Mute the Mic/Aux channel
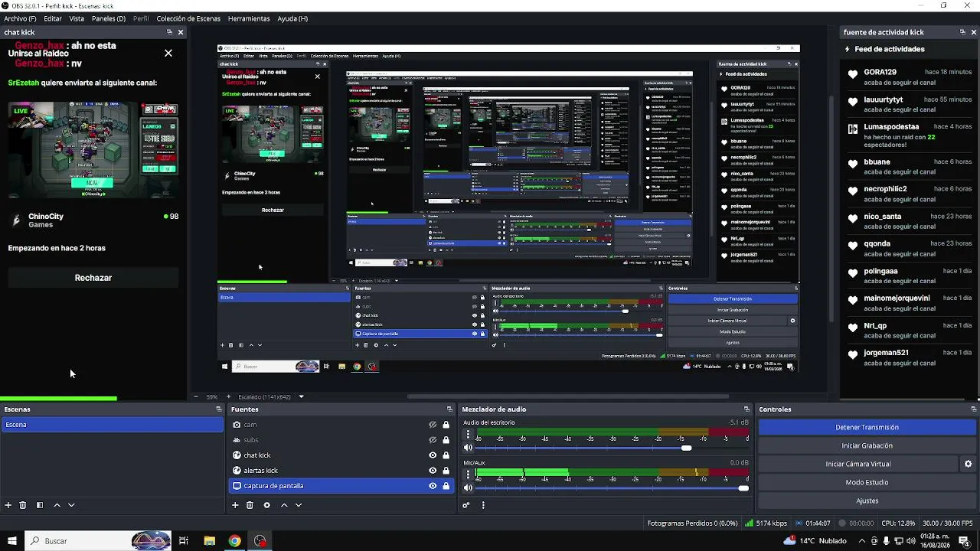Image resolution: width=980 pixels, height=551 pixels. [468, 488]
